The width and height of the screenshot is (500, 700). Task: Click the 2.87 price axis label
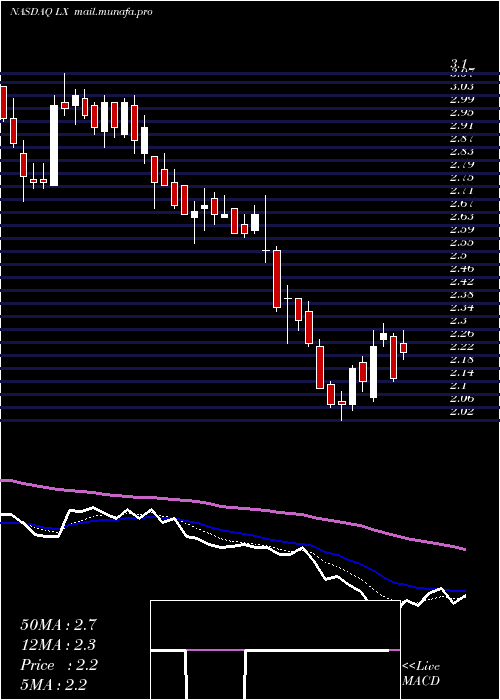462,138
